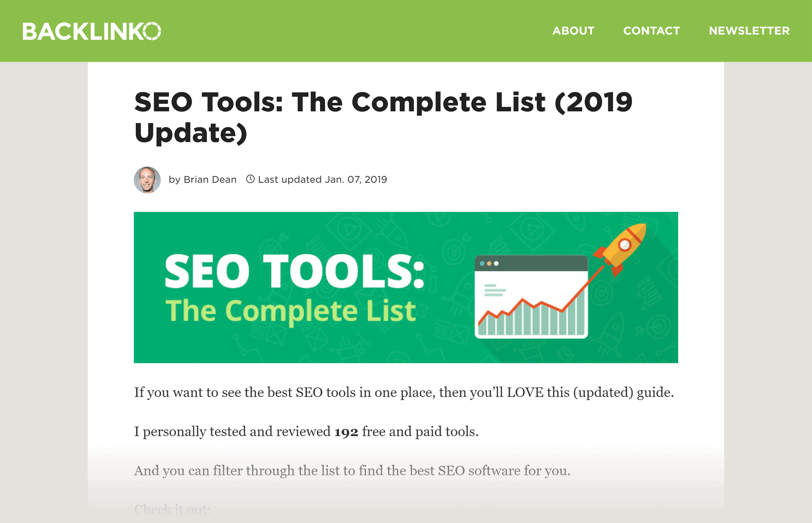Click the clock icon beside Last updated
The width and height of the screenshot is (812, 523).
[250, 179]
